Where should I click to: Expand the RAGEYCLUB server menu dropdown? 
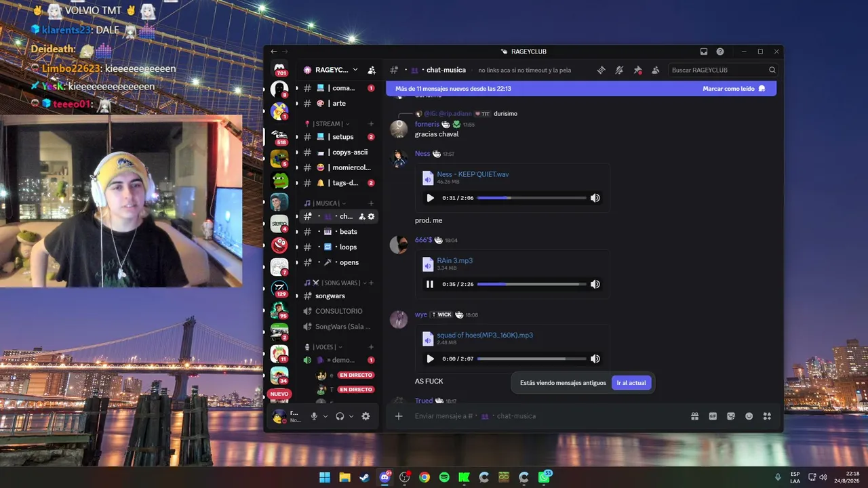pyautogui.click(x=355, y=70)
